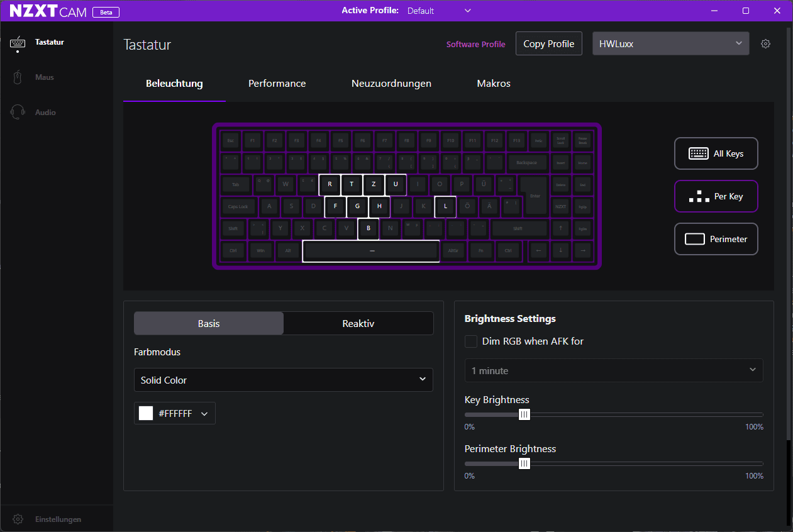Viewport: 793px width, 532px height.
Task: Select the Enter key on keyboard preview
Action: (535, 196)
